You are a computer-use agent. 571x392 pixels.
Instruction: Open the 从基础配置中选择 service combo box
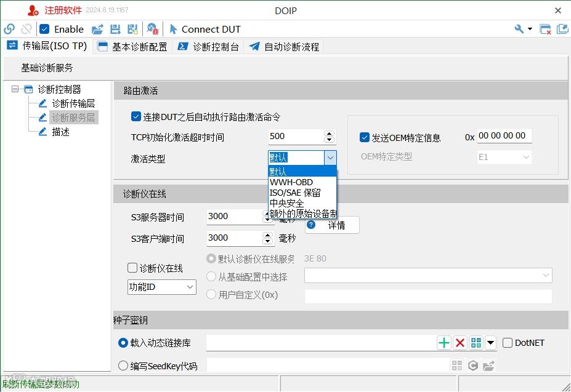pos(428,275)
